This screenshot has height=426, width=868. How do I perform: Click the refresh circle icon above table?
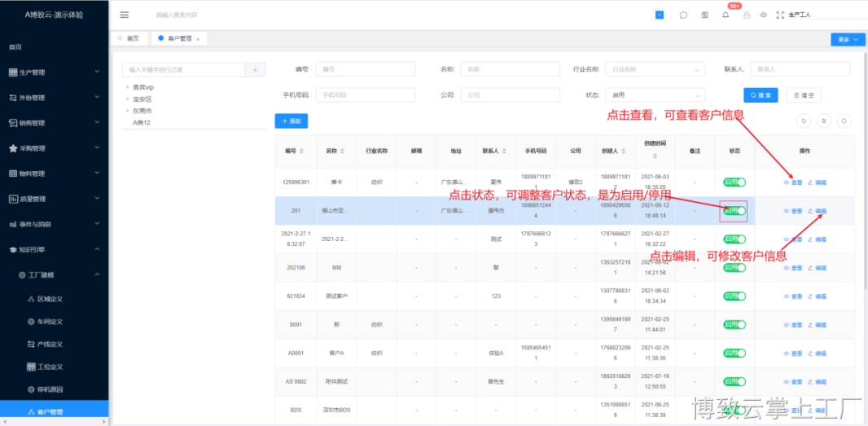pos(804,121)
